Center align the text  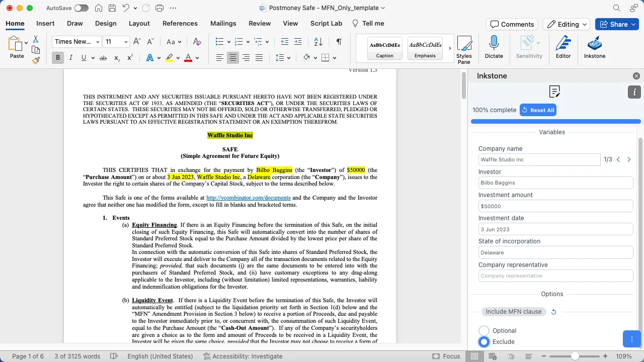pos(233,58)
